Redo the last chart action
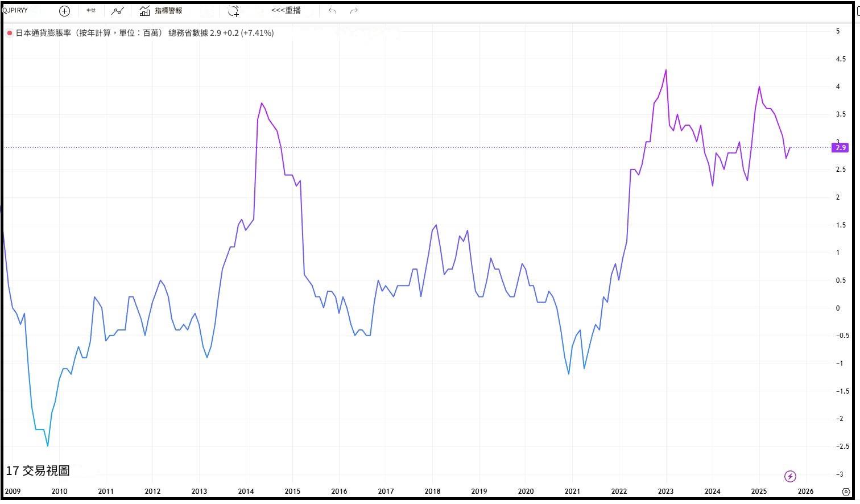Screen dimensions: 860x504 [x=354, y=11]
